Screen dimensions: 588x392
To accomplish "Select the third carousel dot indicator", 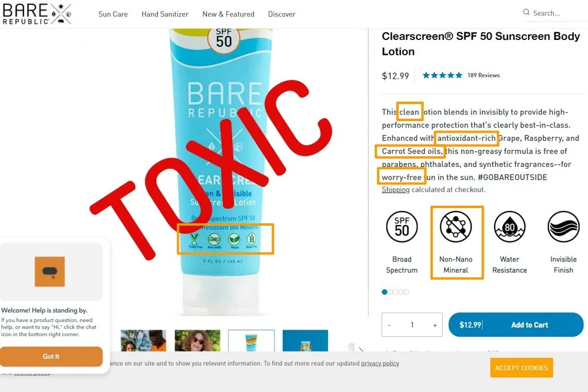I will point(396,292).
